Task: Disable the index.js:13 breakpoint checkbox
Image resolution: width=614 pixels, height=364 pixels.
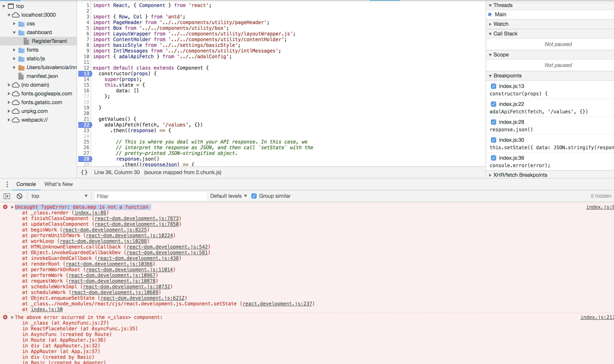Action: pyautogui.click(x=493, y=86)
